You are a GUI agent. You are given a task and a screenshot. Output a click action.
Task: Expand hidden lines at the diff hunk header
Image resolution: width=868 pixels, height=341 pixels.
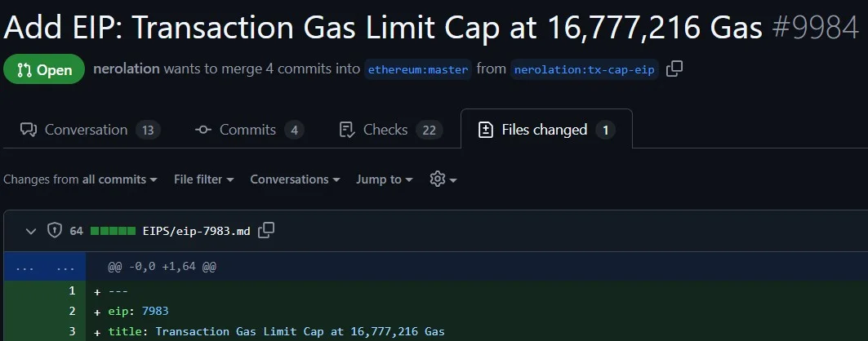[x=45, y=267]
